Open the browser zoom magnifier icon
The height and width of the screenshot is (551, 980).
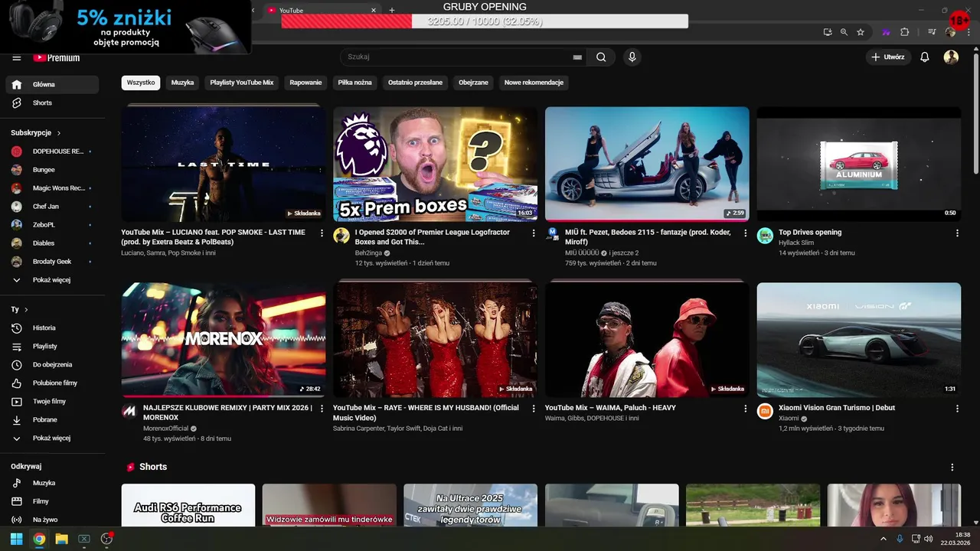(844, 32)
